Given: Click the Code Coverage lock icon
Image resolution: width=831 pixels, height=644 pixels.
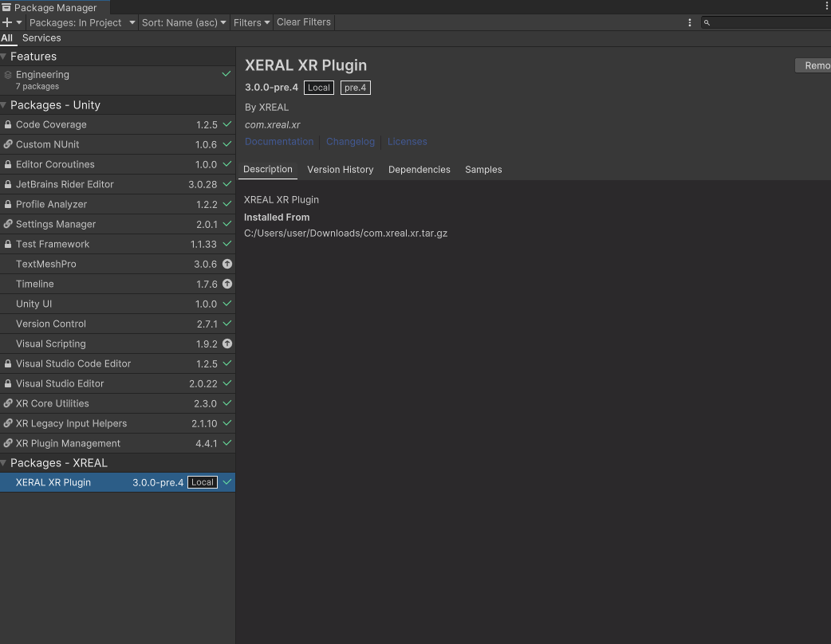Looking at the screenshot, I should [8, 124].
